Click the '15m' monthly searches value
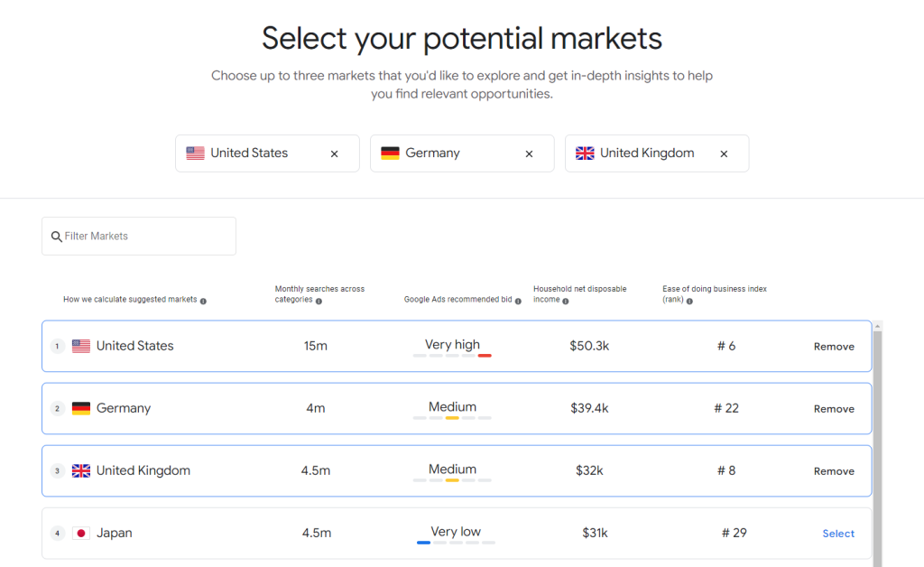This screenshot has width=924, height=567. tap(316, 346)
